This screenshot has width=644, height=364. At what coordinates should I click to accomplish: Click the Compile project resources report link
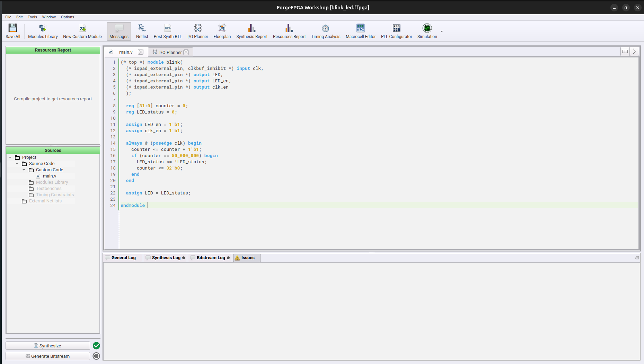point(53,99)
